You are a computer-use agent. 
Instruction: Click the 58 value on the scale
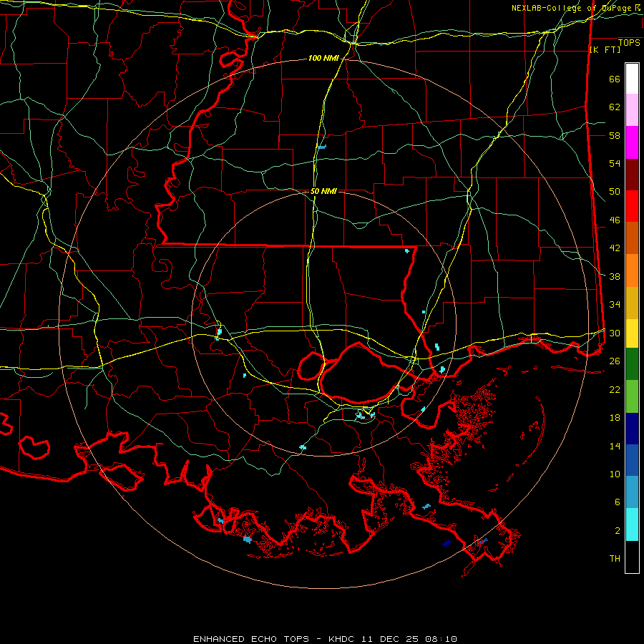click(x=615, y=135)
